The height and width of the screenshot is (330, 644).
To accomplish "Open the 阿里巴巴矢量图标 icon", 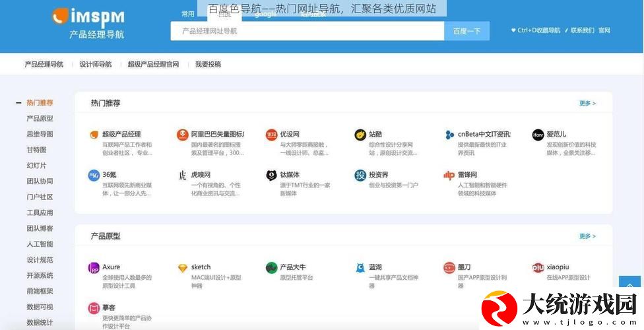I will (183, 135).
